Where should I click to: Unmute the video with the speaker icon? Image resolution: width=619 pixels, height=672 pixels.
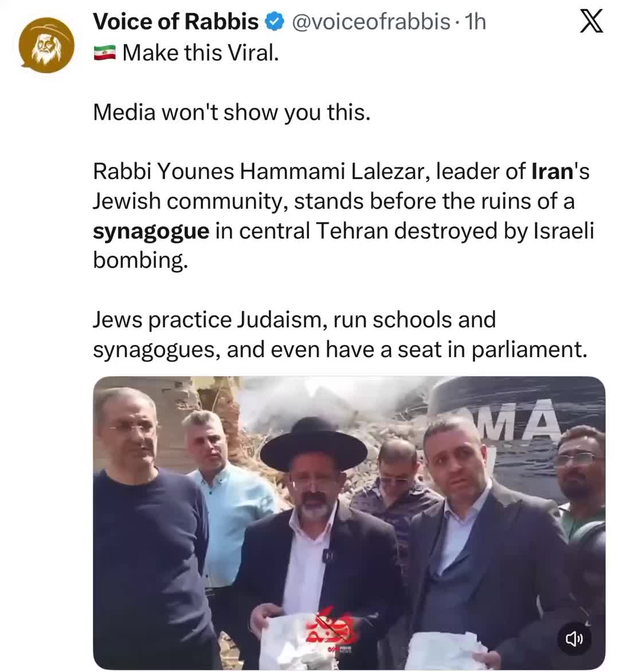tap(574, 639)
